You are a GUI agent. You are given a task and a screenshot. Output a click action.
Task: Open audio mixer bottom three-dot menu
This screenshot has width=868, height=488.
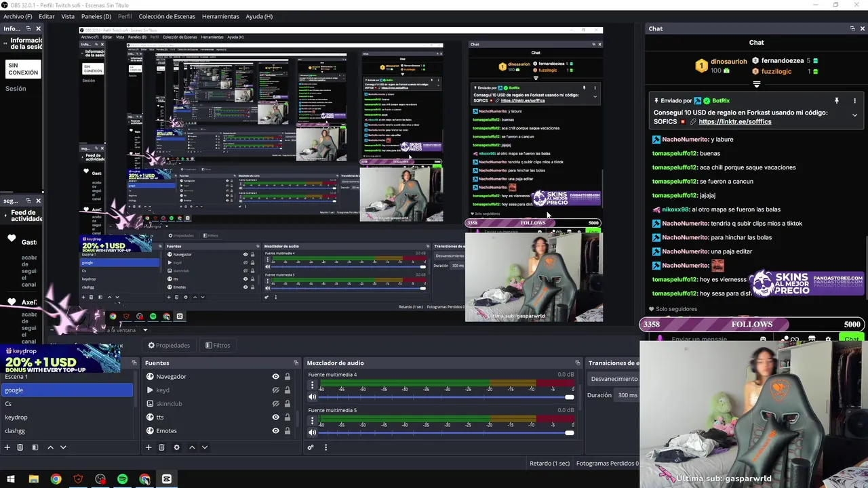(325, 447)
